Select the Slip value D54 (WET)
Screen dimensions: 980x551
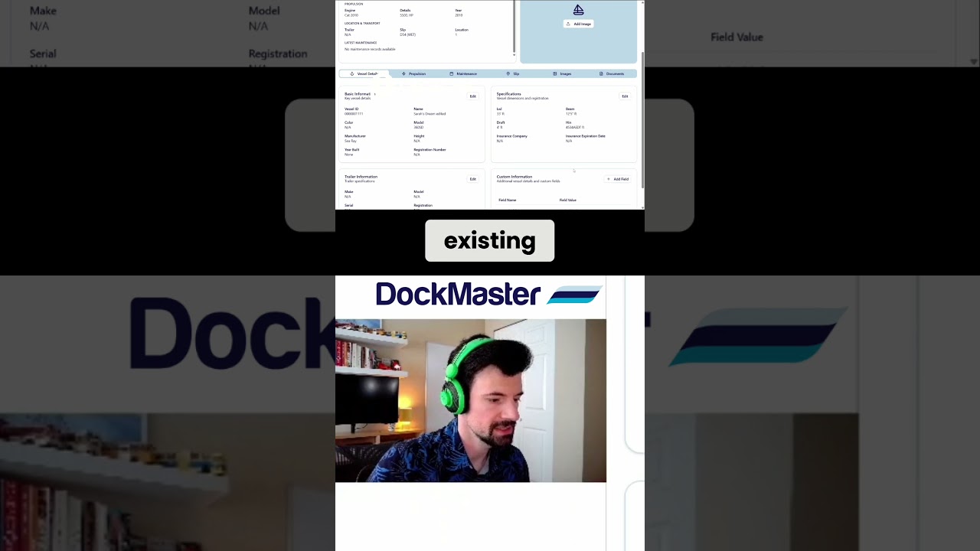pos(408,34)
